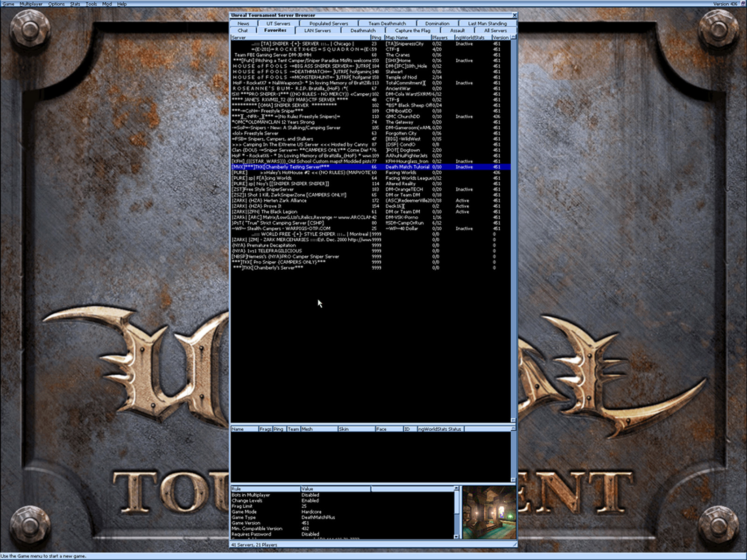Switch to the News tab
747x560 pixels.
pyautogui.click(x=243, y=23)
